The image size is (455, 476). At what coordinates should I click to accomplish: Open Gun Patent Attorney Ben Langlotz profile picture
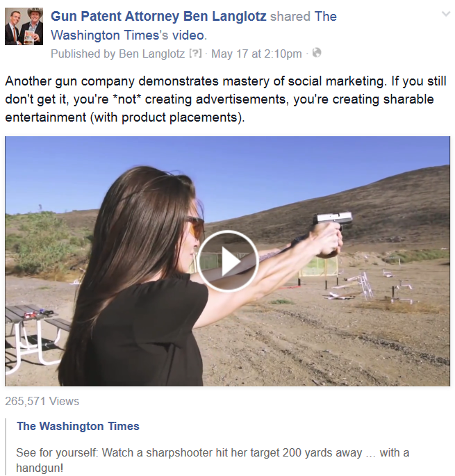point(24,26)
